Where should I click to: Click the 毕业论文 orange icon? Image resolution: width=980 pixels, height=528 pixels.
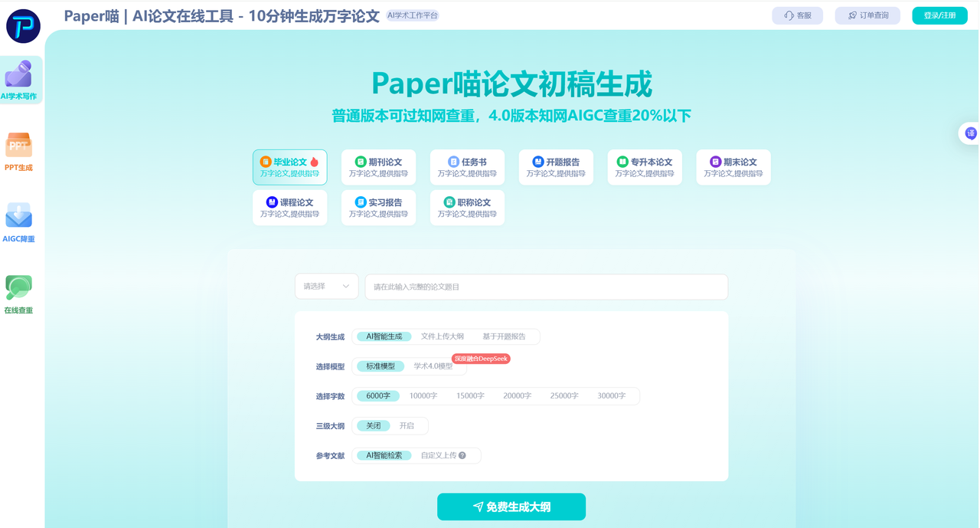pyautogui.click(x=266, y=162)
